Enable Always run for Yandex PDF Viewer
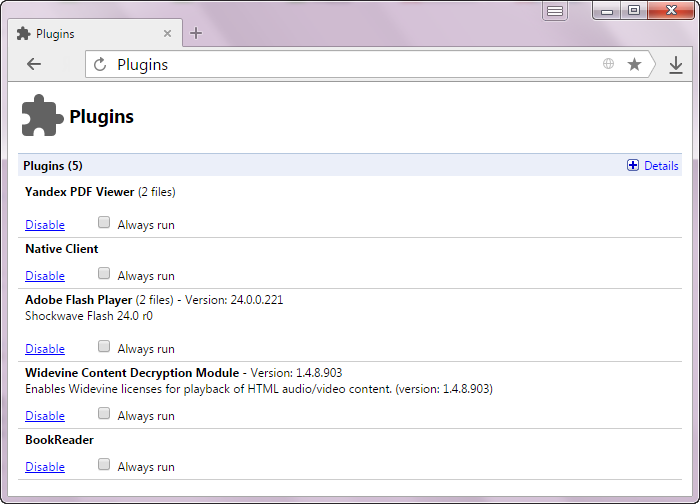Screen dimensions: 700x504 [x=104, y=222]
